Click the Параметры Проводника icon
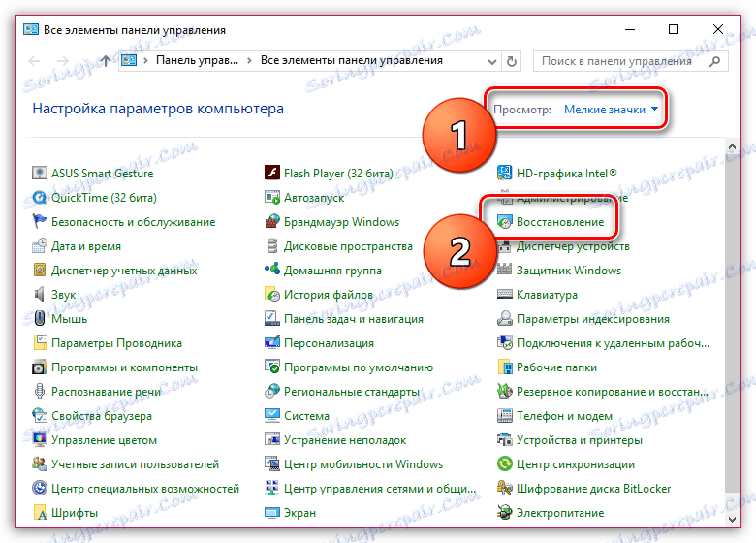 pos(39,343)
